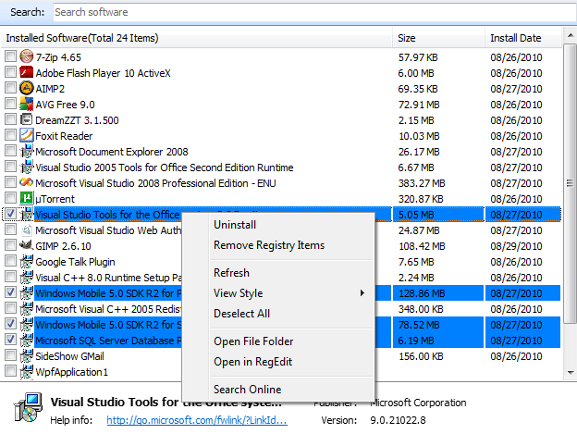Click the list's vertical scrollbar thumb
Screen dimensions: 577x434
point(570,183)
